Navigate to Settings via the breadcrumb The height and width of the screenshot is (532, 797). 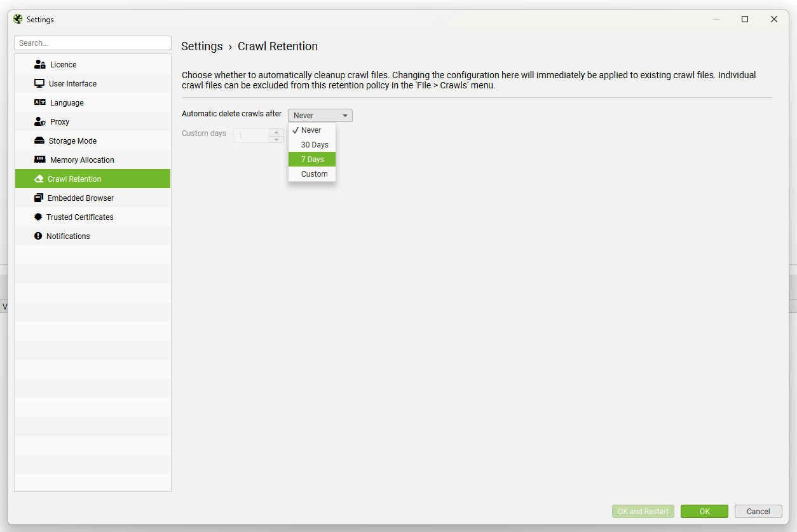pos(201,46)
